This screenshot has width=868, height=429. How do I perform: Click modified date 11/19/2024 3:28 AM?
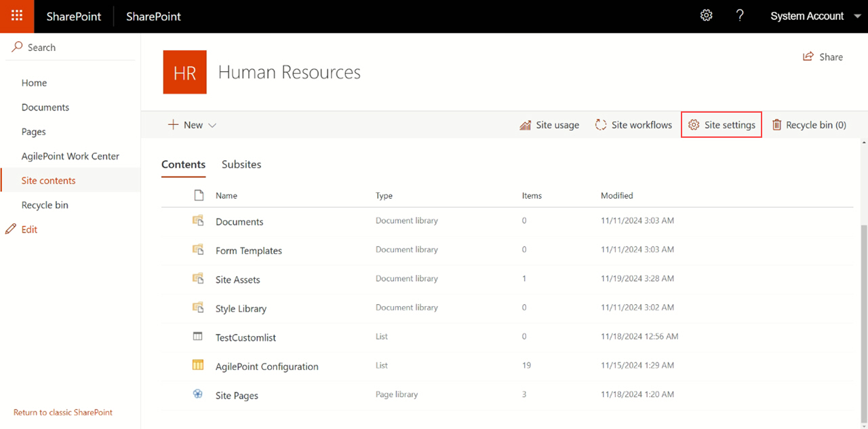(637, 278)
